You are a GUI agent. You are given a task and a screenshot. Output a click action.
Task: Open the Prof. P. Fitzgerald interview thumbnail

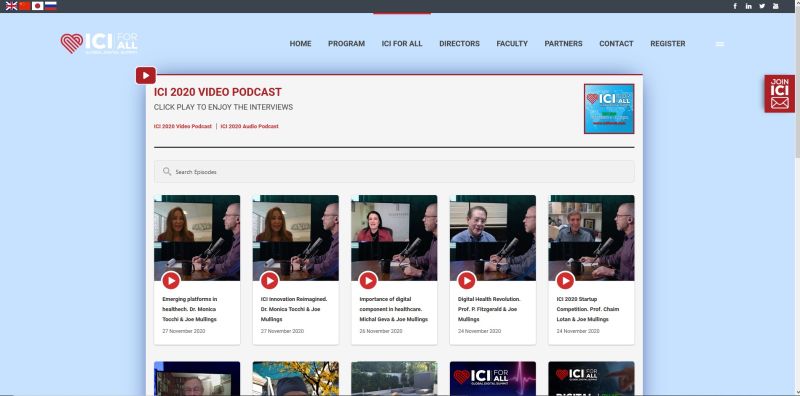pos(493,238)
